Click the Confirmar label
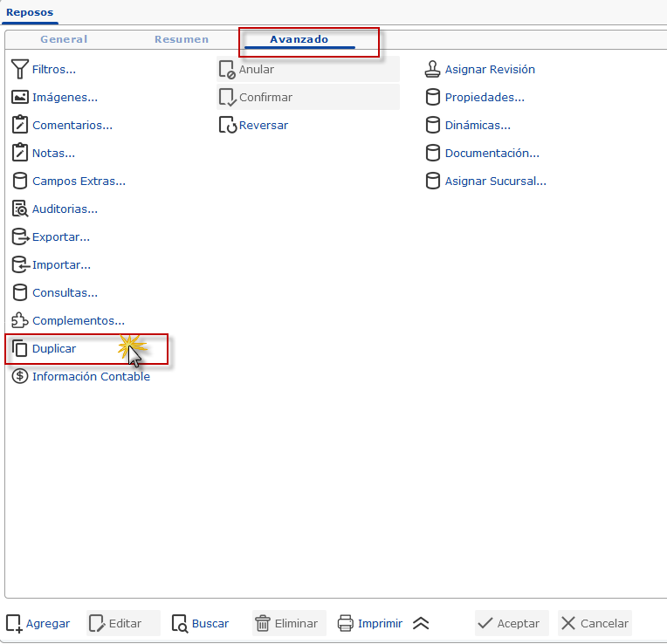The height and width of the screenshot is (644, 667). [x=266, y=98]
